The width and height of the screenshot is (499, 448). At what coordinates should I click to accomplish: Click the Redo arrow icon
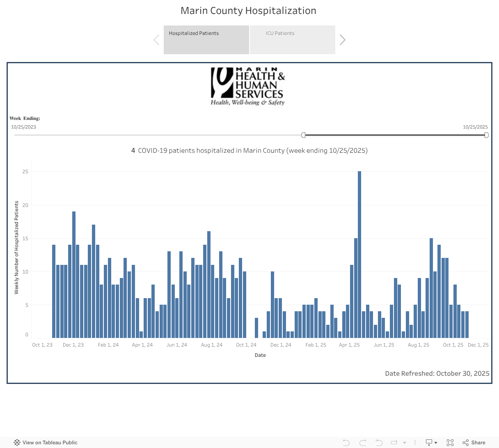coord(363,443)
